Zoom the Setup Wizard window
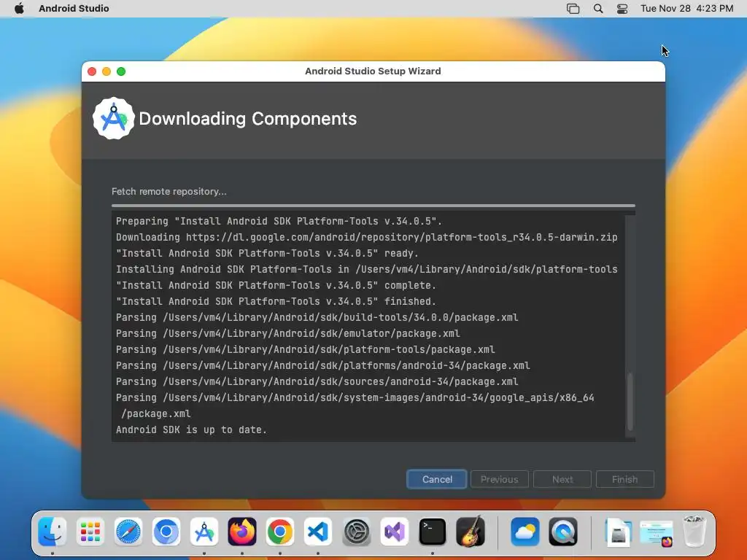The height and width of the screenshot is (560, 747). 121,71
